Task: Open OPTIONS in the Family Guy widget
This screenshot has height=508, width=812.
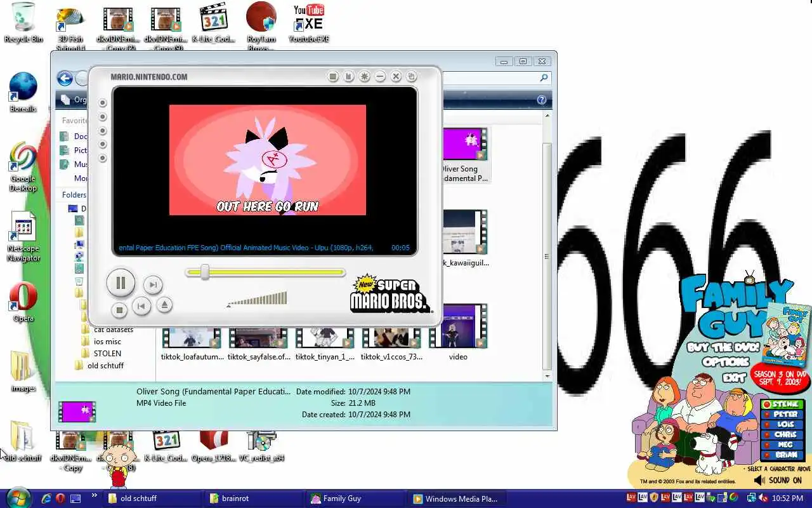Action: (726, 362)
